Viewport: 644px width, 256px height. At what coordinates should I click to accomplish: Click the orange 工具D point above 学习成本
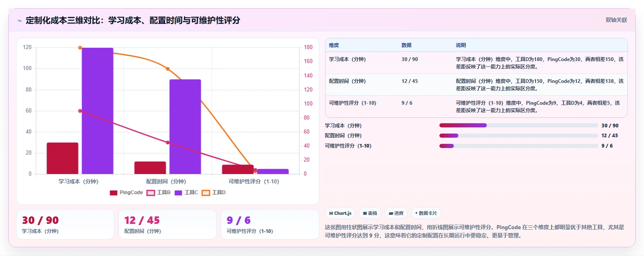[x=80, y=48]
